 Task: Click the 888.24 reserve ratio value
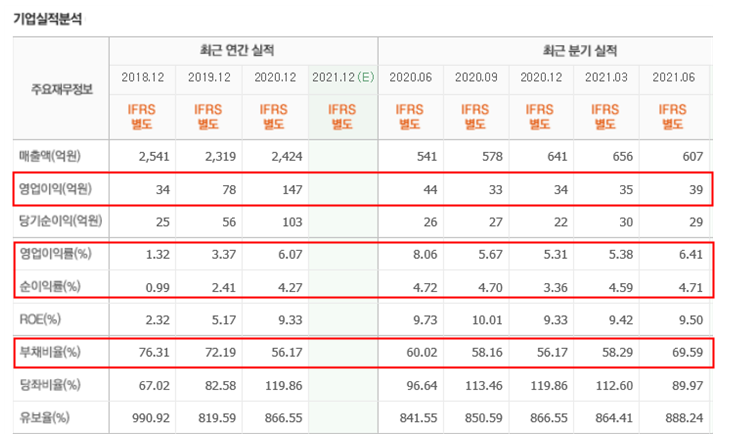[x=684, y=418]
